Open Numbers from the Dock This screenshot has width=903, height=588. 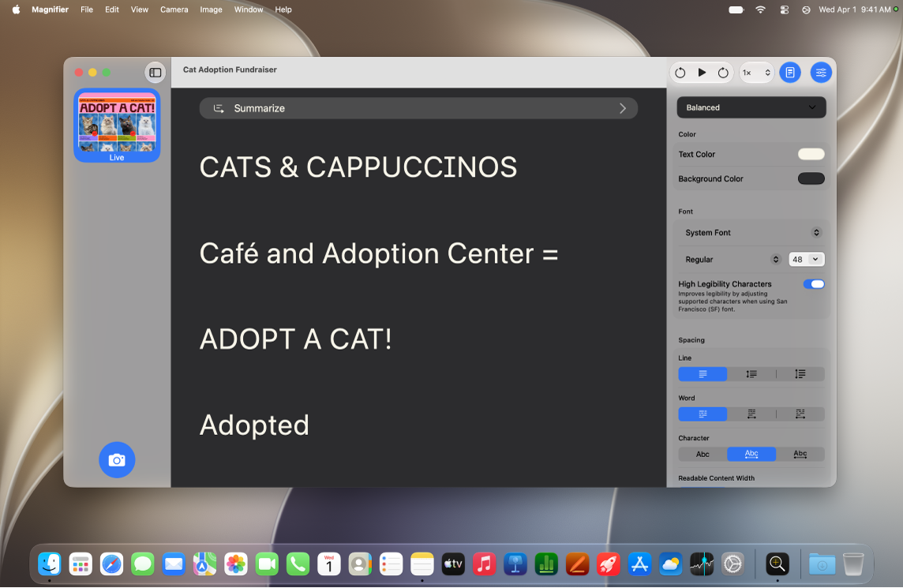[x=546, y=564]
